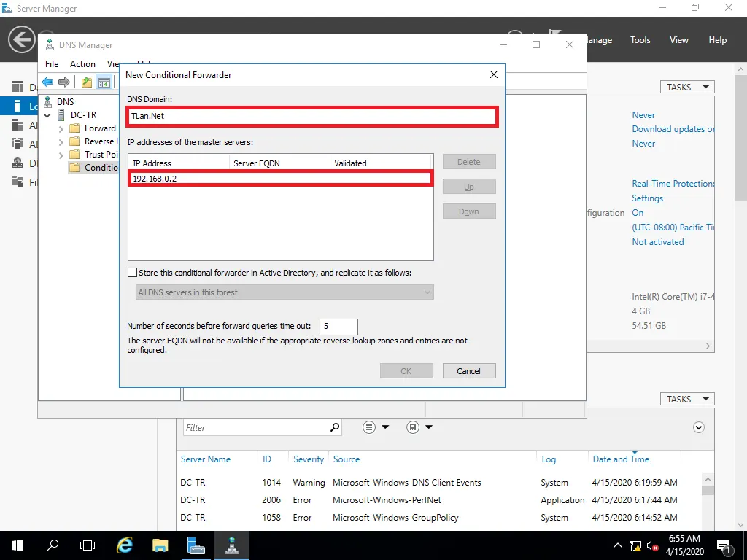747x560 pixels.
Task: Click the Up One Level folder toolbar icon
Action: [x=87, y=82]
